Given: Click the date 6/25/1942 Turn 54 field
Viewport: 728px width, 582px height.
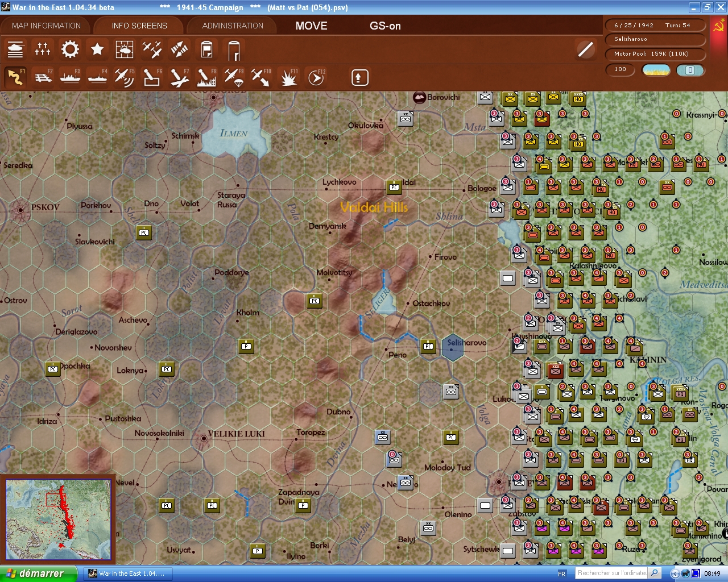Looking at the screenshot, I should point(656,25).
